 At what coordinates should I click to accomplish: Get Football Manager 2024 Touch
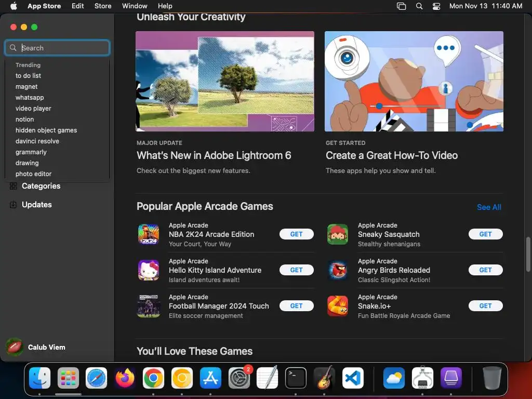point(296,306)
